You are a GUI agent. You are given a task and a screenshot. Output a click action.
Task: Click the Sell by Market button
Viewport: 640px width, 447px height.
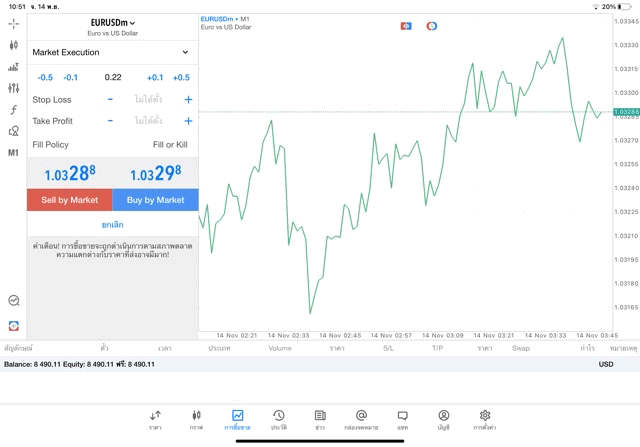coord(69,200)
